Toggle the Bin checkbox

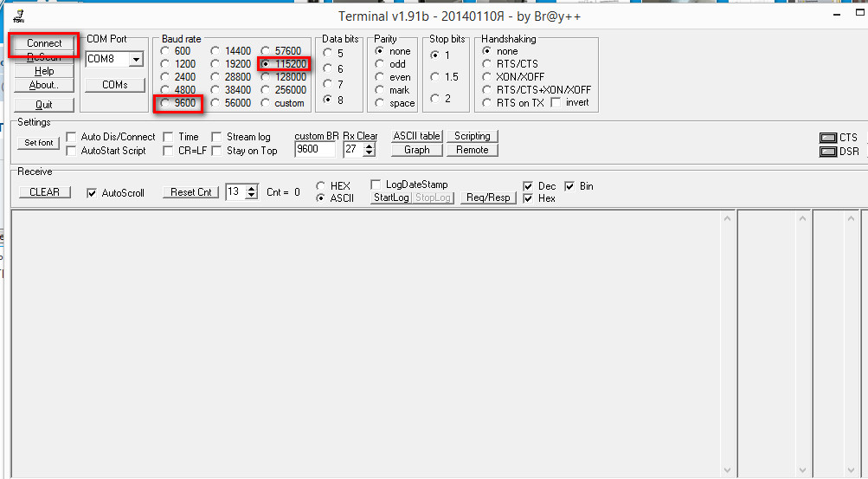point(569,186)
